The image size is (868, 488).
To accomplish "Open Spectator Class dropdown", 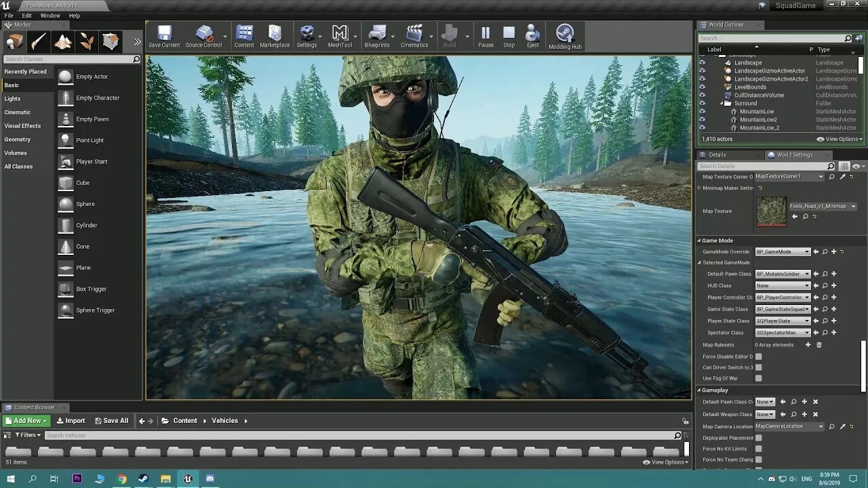I will 783,333.
